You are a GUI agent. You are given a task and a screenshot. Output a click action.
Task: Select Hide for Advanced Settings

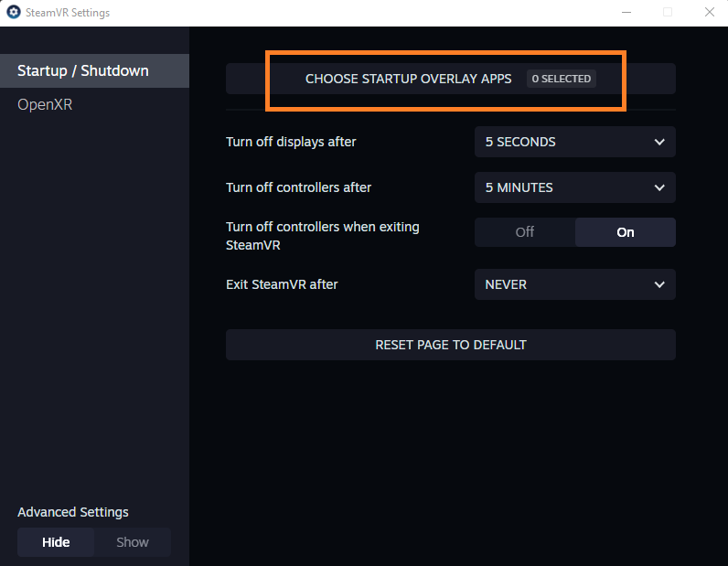point(56,542)
